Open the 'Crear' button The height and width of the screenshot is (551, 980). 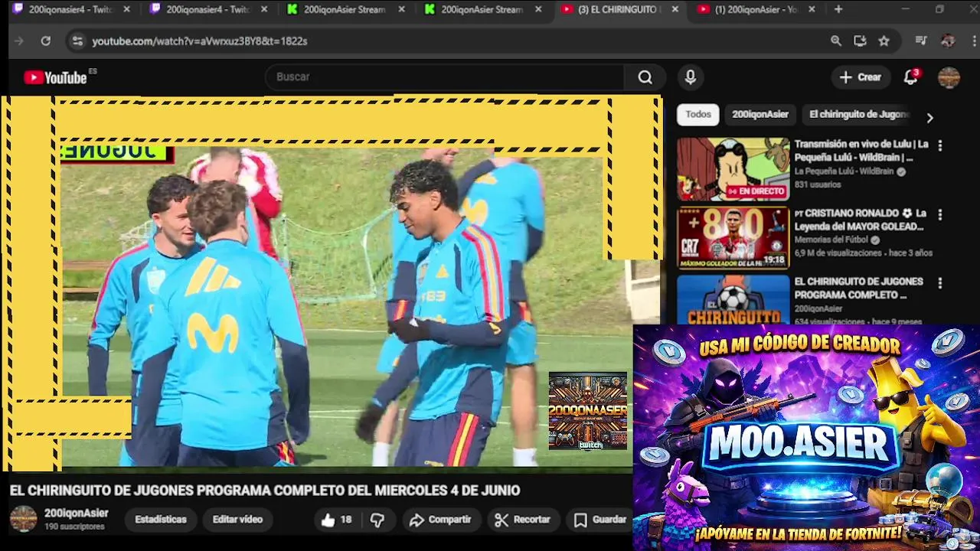pyautogui.click(x=861, y=77)
